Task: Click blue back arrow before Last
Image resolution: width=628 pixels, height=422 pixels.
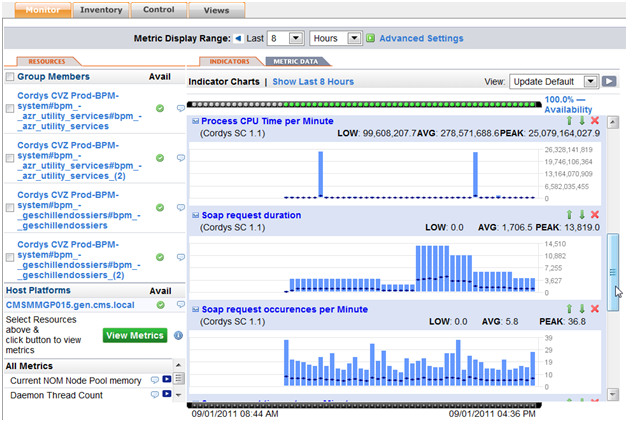Action: (x=238, y=38)
